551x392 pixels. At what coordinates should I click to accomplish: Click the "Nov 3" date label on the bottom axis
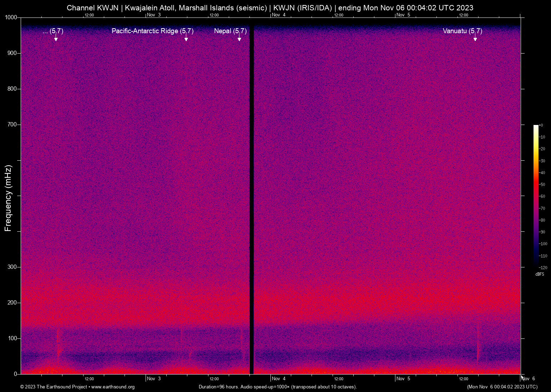tap(154, 379)
